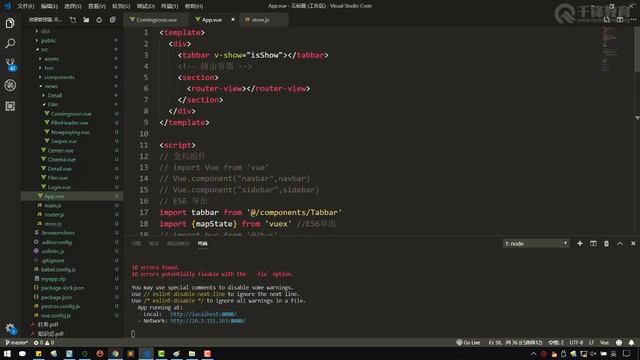Viewport: 640px width, 360px height.
Task: Open the Explorer view in activity bar
Action: click(x=10, y=23)
